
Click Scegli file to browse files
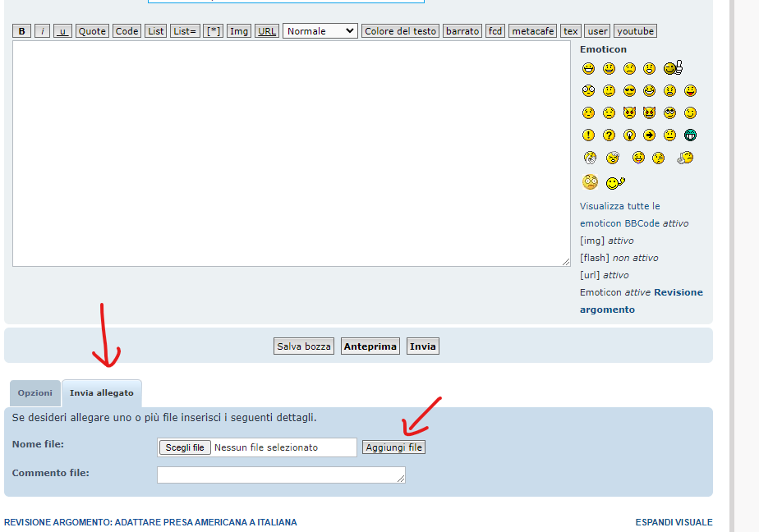pos(185,447)
